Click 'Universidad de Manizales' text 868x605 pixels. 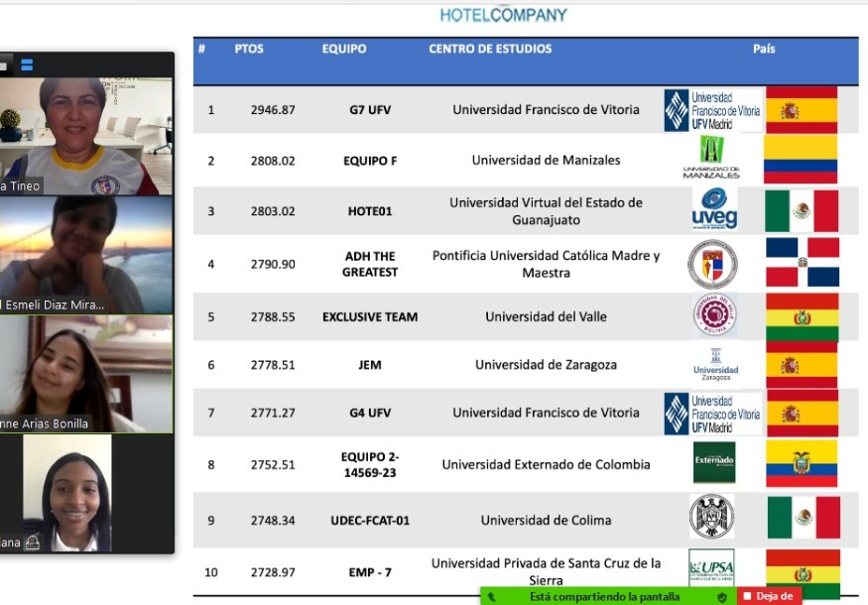pos(546,160)
